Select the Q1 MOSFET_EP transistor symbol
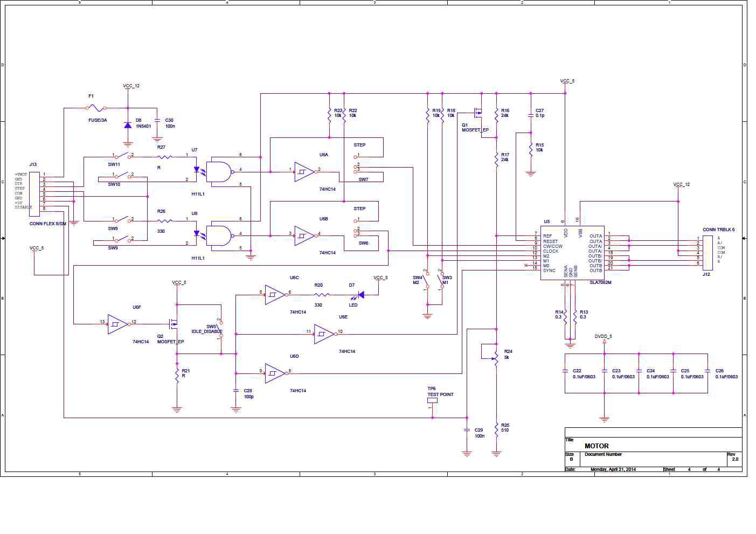756x534 pixels. pos(477,113)
